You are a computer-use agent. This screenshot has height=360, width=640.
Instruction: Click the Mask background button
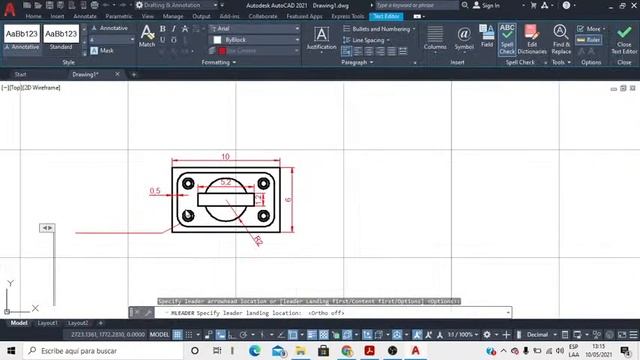coord(102,51)
